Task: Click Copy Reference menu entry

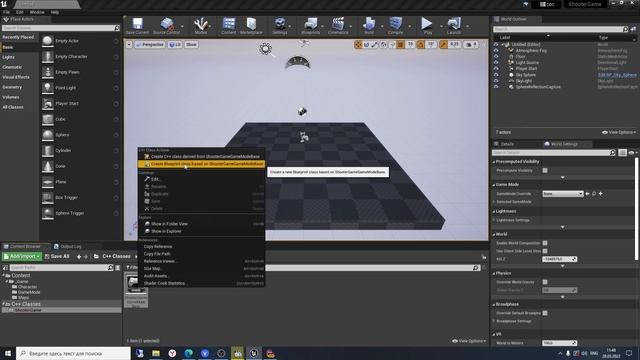Action: tap(202, 247)
